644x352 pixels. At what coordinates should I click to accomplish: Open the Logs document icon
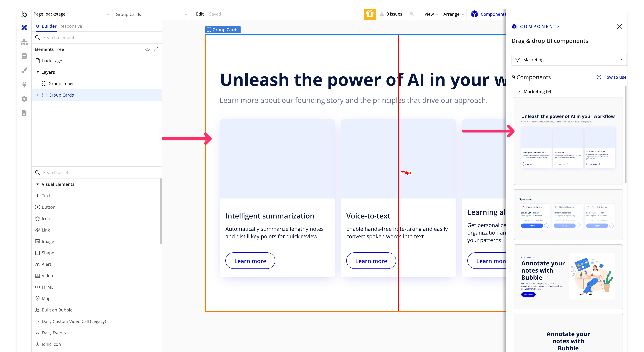click(x=24, y=113)
